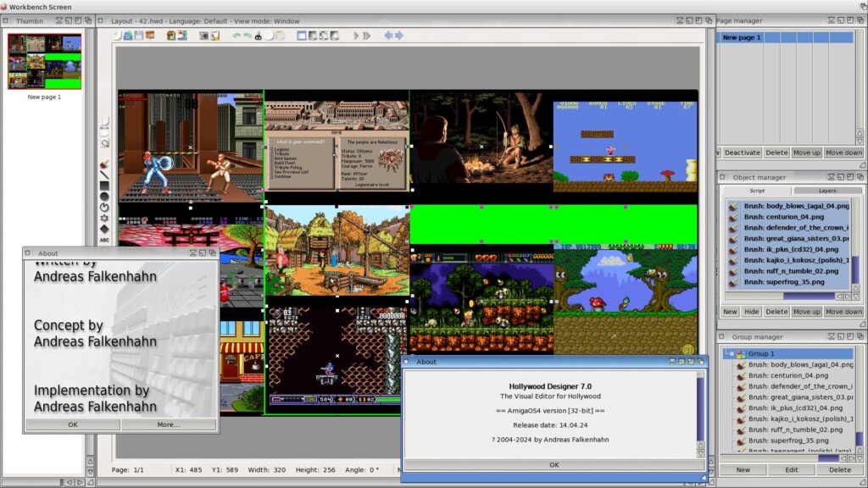Click the Great Giana Sisters screenshot on canvas
Image resolution: width=868 pixels, height=488 pixels.
(626, 147)
